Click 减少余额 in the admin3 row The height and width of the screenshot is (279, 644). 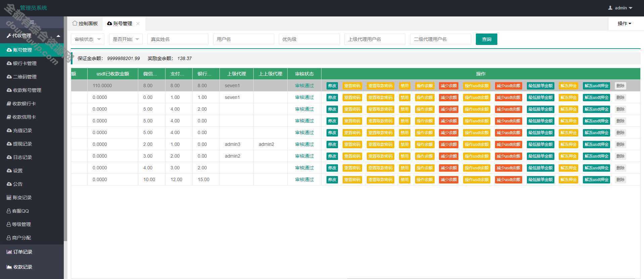point(449,145)
